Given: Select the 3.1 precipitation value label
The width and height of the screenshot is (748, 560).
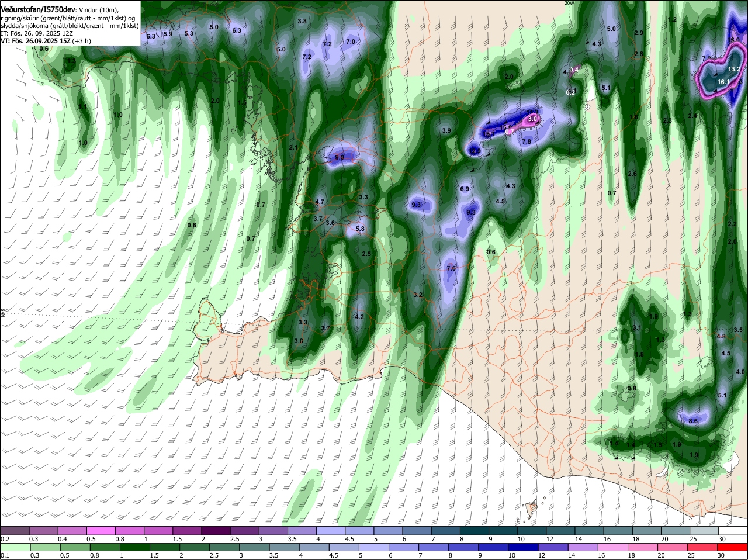Looking at the screenshot, I should [x=637, y=327].
